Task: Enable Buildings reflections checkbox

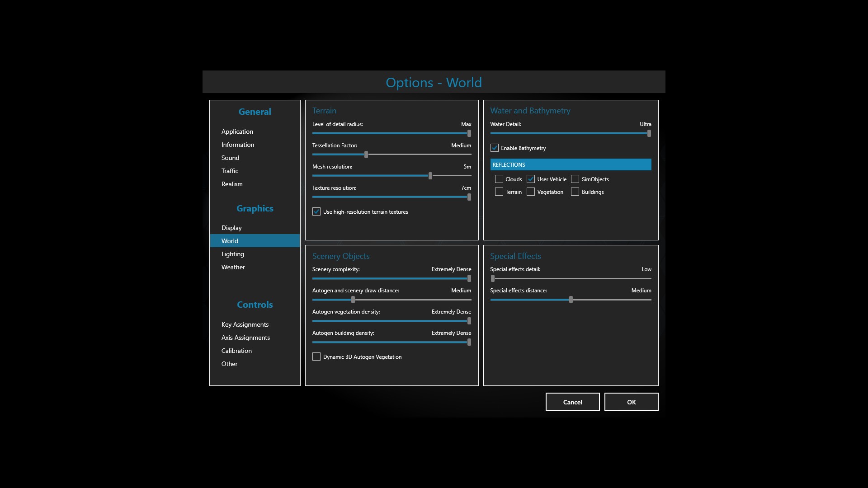Action: (x=575, y=192)
